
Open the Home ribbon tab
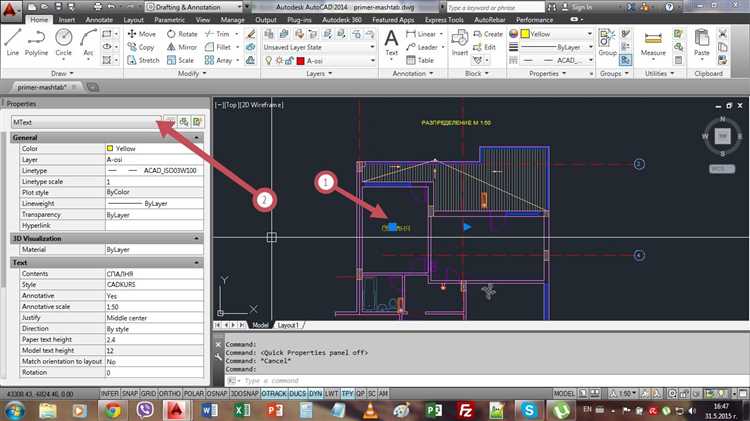click(39, 20)
